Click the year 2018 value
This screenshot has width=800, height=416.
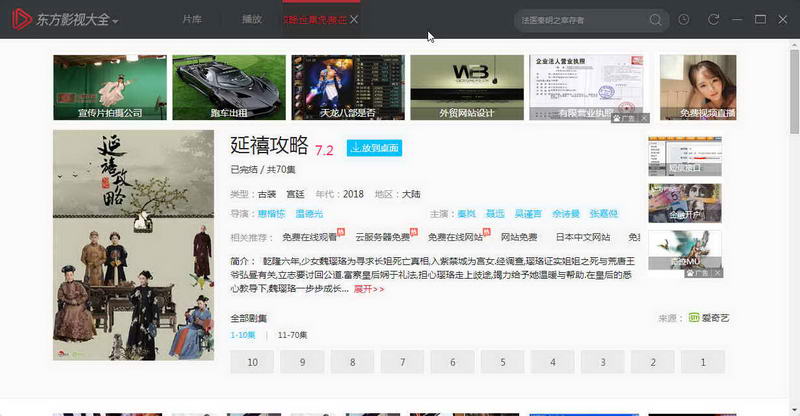click(x=353, y=194)
